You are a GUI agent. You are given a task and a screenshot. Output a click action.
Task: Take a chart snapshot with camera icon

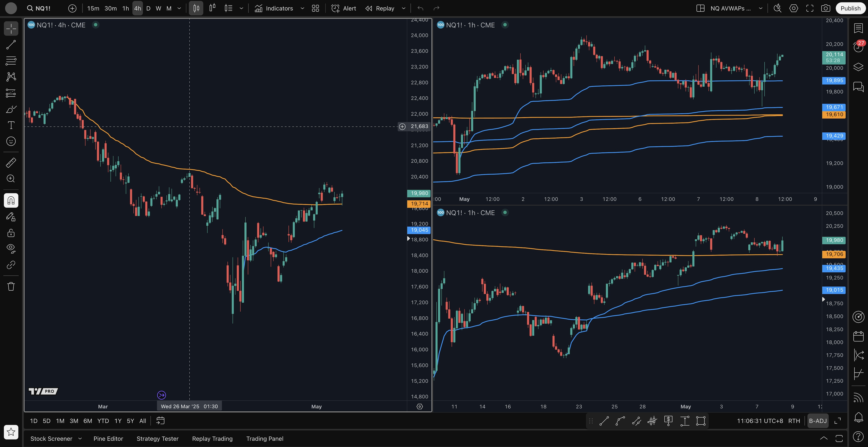point(826,8)
